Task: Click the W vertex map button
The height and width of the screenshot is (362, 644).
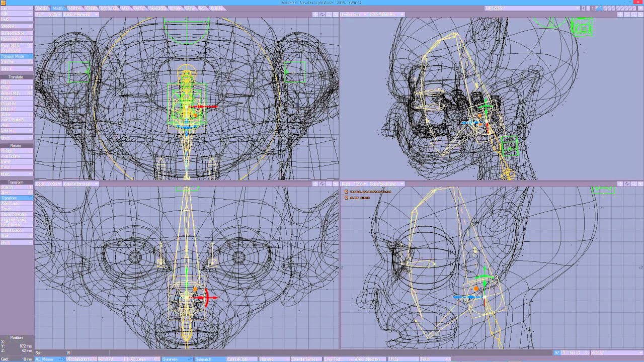Action: point(556,353)
